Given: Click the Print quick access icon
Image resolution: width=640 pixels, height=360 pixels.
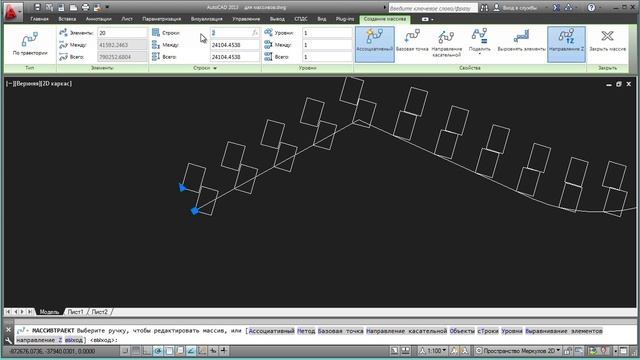Looking at the screenshot, I should 85,7.
